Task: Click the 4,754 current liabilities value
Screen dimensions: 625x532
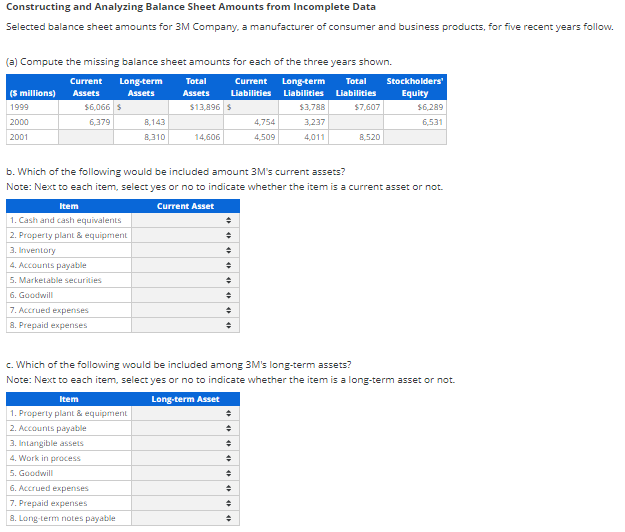Action: [265, 122]
